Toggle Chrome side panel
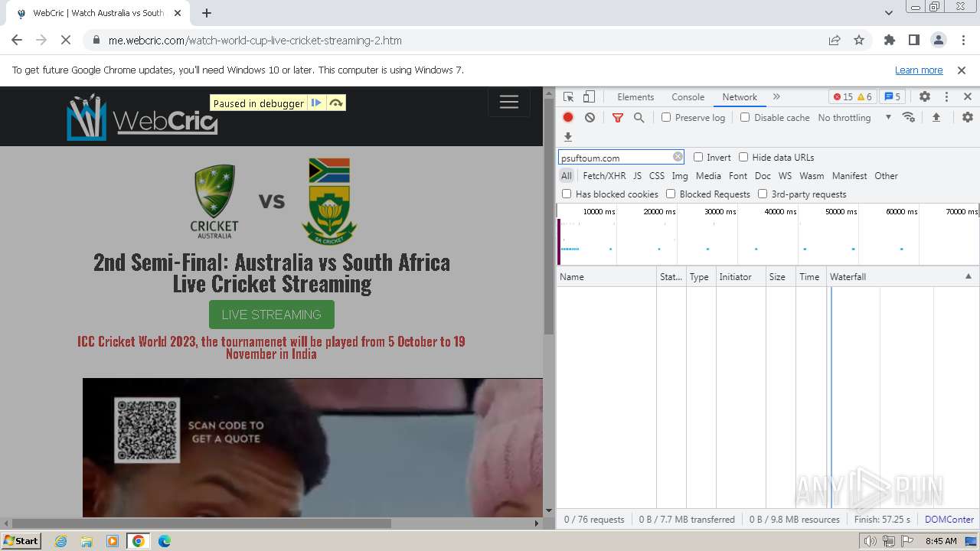 (x=914, y=41)
